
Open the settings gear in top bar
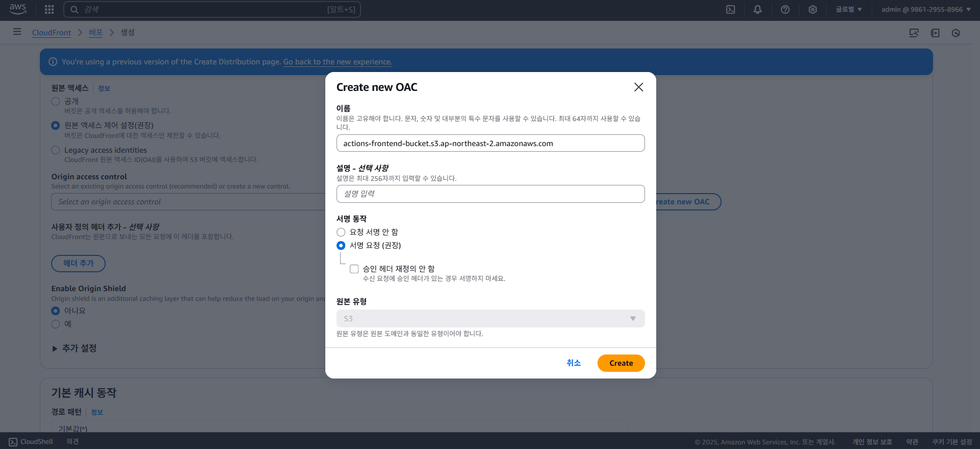coord(813,9)
